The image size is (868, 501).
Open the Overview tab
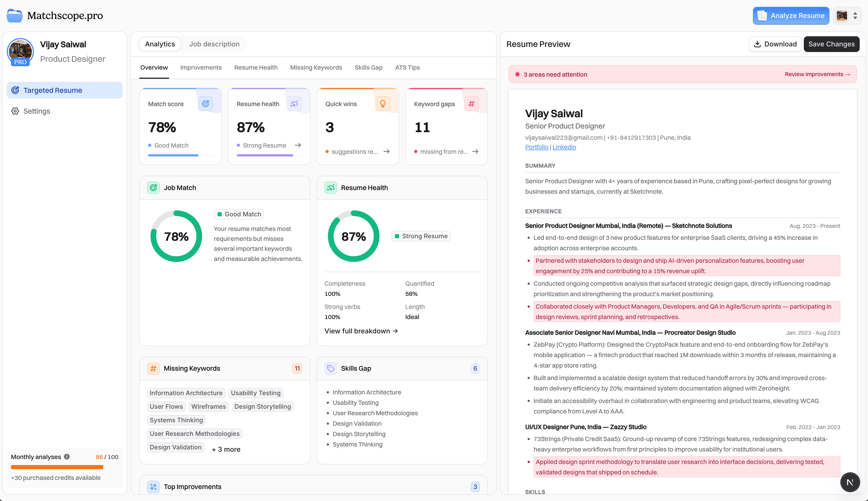(154, 68)
